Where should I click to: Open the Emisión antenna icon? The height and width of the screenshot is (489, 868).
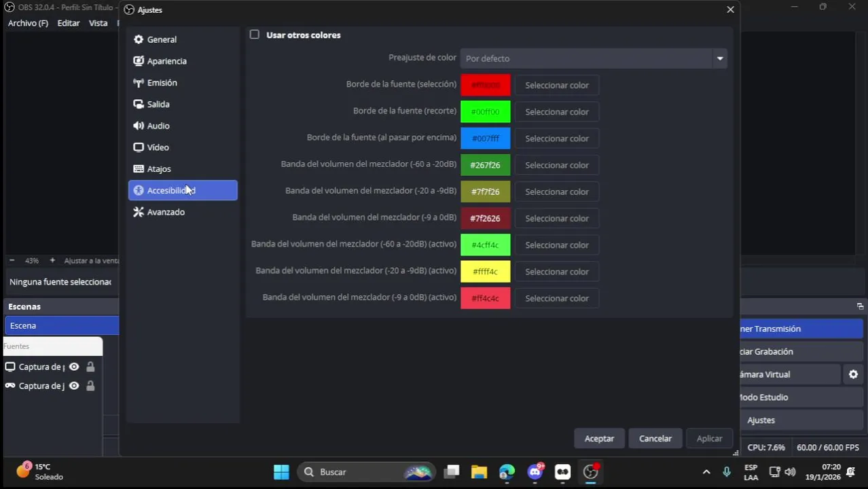tap(139, 83)
